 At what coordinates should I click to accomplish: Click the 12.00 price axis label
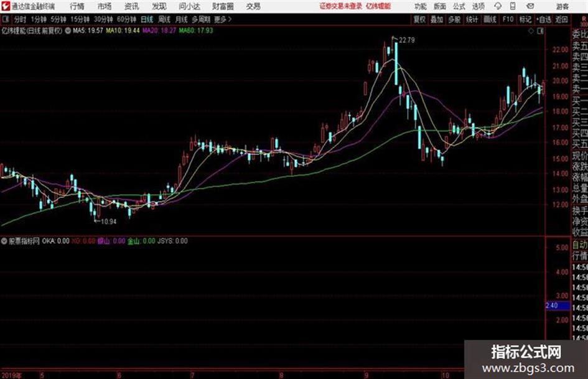pos(560,205)
